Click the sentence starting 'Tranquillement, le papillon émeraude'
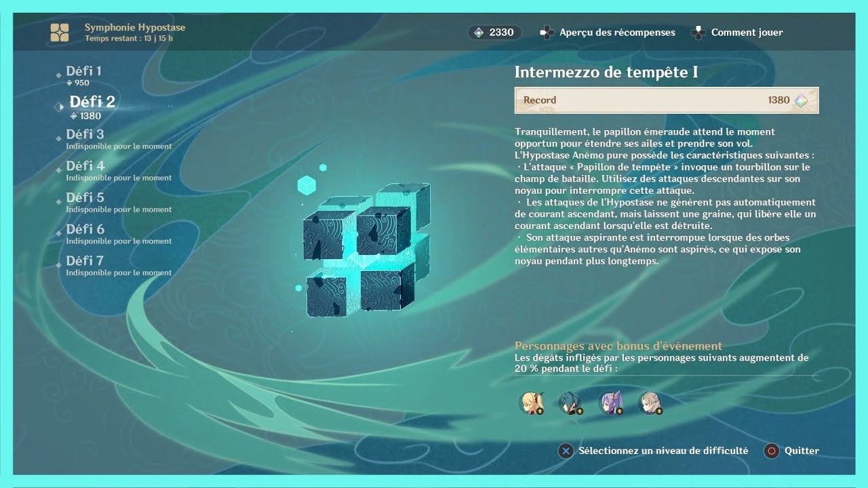The width and height of the screenshot is (868, 488). pyautogui.click(x=645, y=138)
